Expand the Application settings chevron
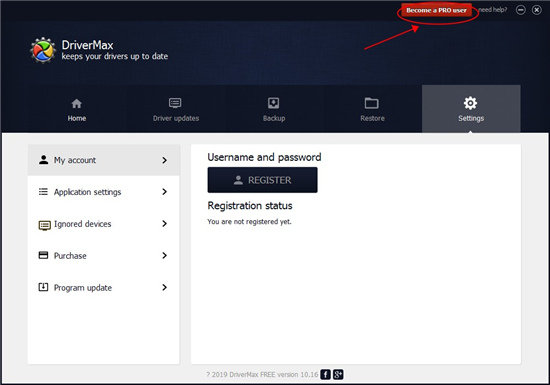Viewport: 550px width, 385px height. (x=165, y=192)
